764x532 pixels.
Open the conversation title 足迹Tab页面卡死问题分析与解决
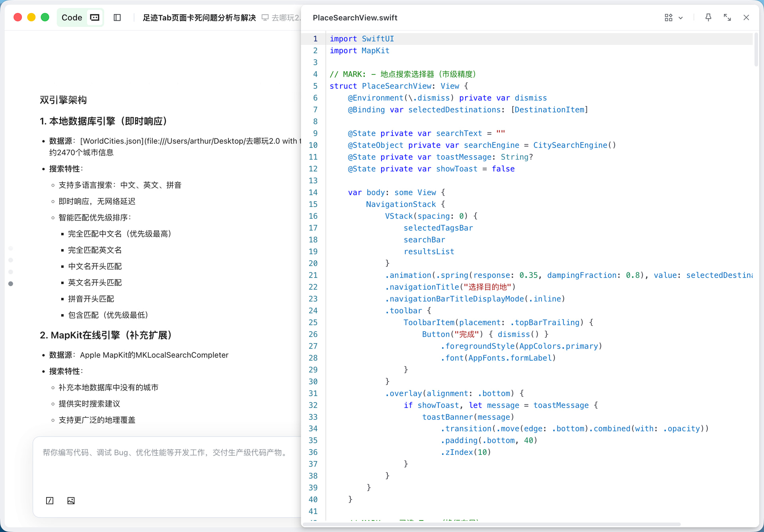click(x=199, y=17)
